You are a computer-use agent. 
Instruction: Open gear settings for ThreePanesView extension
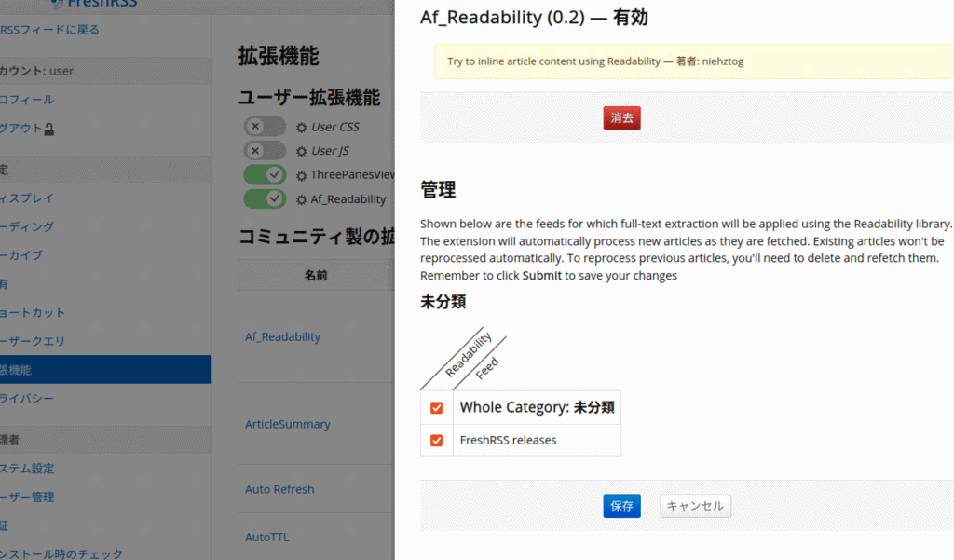coord(301,175)
